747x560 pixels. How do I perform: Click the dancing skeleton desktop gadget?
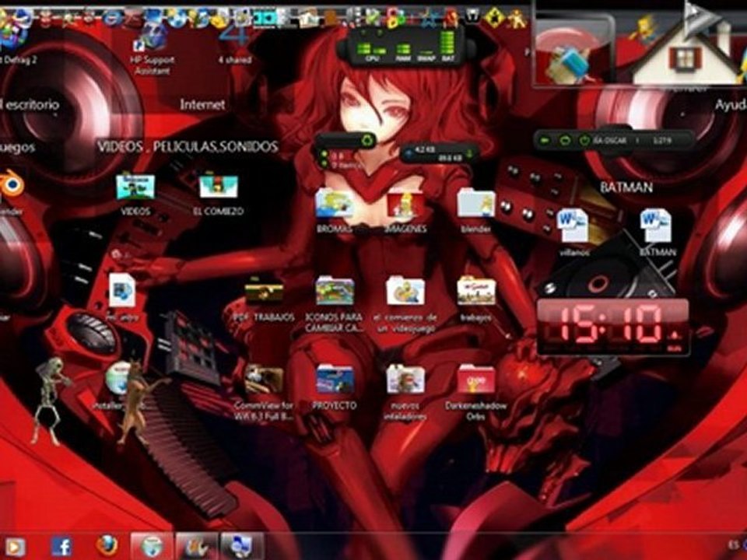[x=50, y=401]
